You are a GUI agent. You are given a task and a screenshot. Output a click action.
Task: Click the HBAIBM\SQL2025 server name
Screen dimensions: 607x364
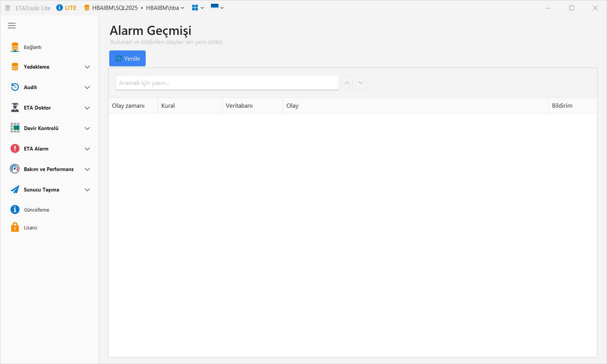tap(115, 8)
